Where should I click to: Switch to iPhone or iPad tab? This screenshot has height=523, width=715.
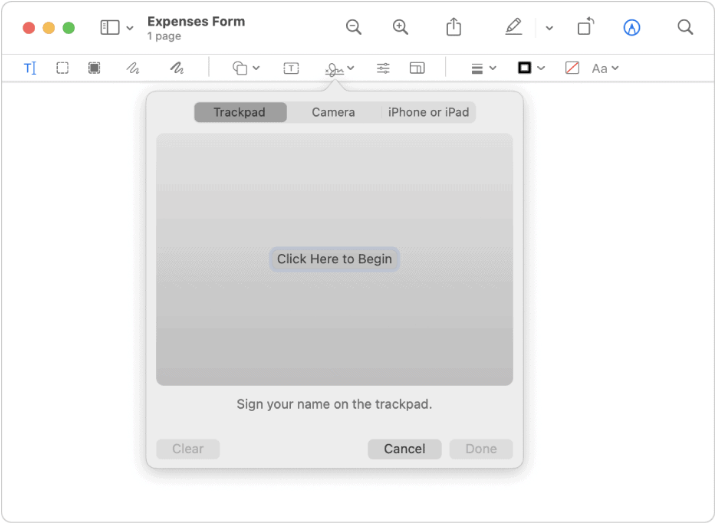pyautogui.click(x=428, y=112)
